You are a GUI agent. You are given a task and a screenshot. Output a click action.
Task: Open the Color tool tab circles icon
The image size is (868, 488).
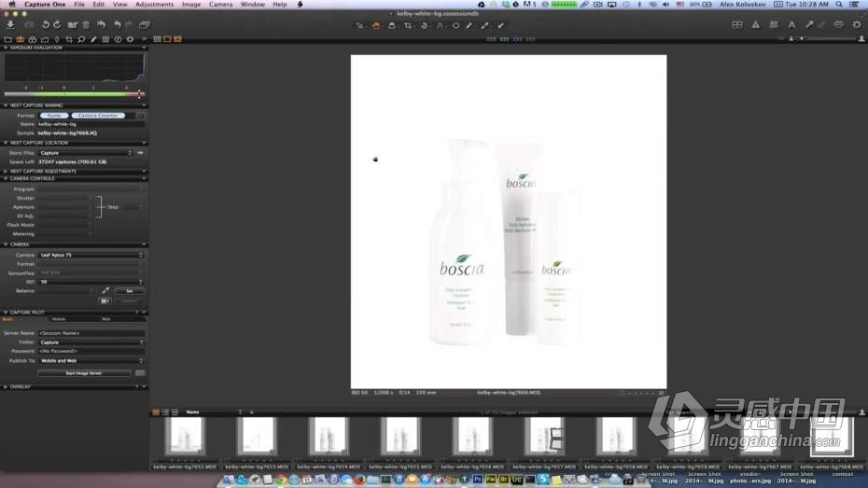pyautogui.click(x=32, y=39)
